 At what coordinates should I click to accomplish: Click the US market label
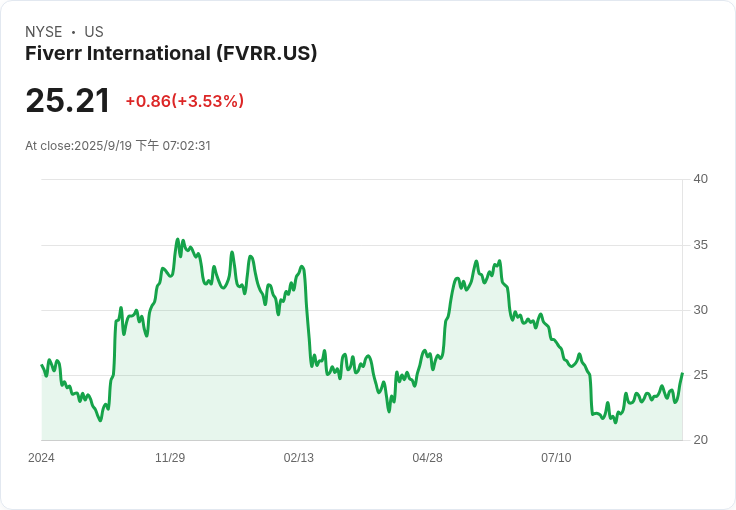pos(94,31)
